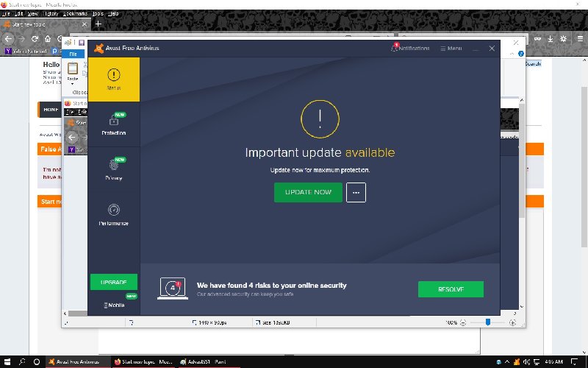The width and height of the screenshot is (588, 368).
Task: Open Windows taskbar search
Action: pyautogui.click(x=22, y=362)
